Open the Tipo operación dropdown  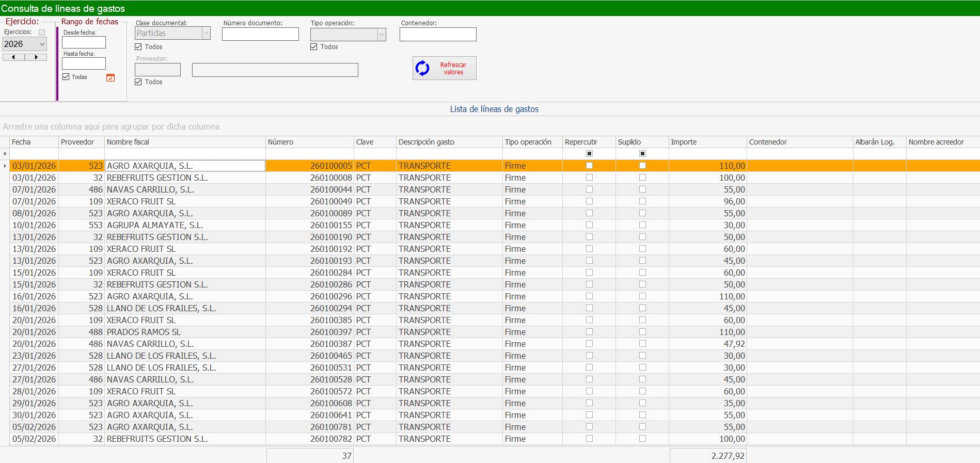pyautogui.click(x=382, y=35)
